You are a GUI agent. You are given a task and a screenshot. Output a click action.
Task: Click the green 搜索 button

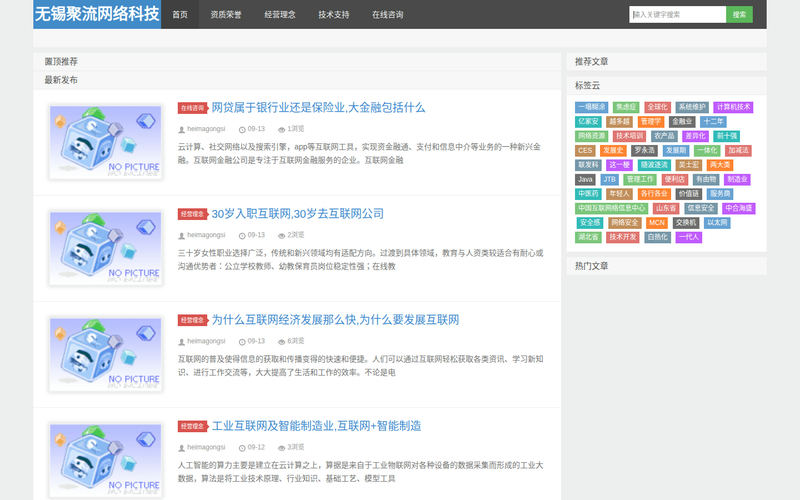tap(739, 14)
